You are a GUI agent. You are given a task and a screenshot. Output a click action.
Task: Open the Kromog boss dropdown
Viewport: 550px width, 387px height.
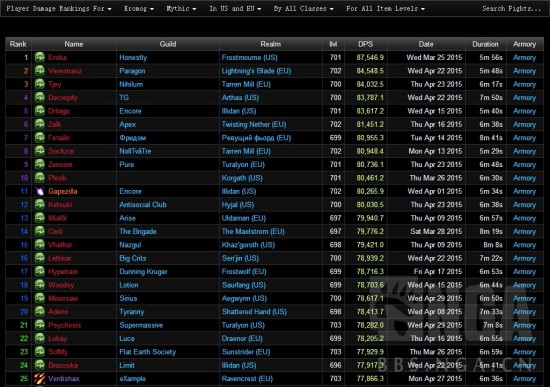[x=139, y=8]
